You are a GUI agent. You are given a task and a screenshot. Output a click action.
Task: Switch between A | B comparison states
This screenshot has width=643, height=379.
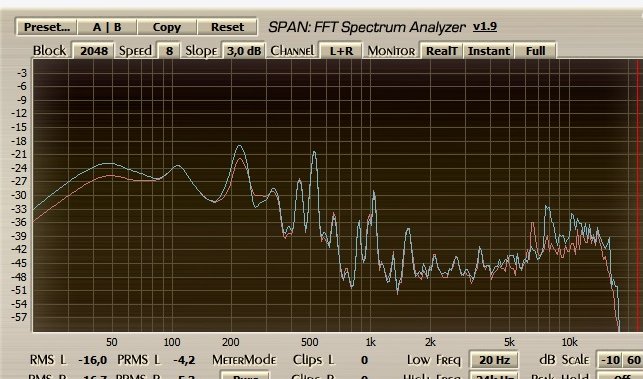pos(107,27)
